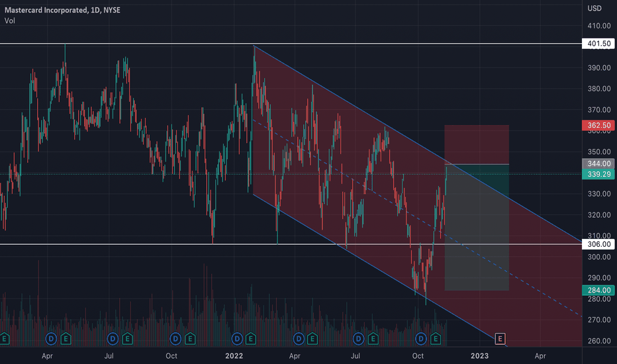Image resolution: width=617 pixels, height=364 pixels.
Task: Click the green 284.00 target label
Action: 598,290
